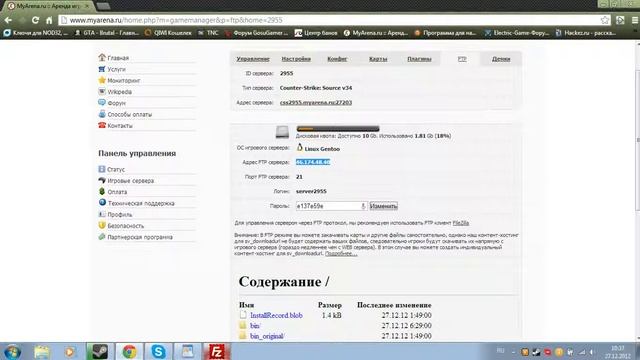The image size is (640, 360).
Task: Open the 'QIWI Кошелек' bookmark
Action: pyautogui.click(x=168, y=33)
